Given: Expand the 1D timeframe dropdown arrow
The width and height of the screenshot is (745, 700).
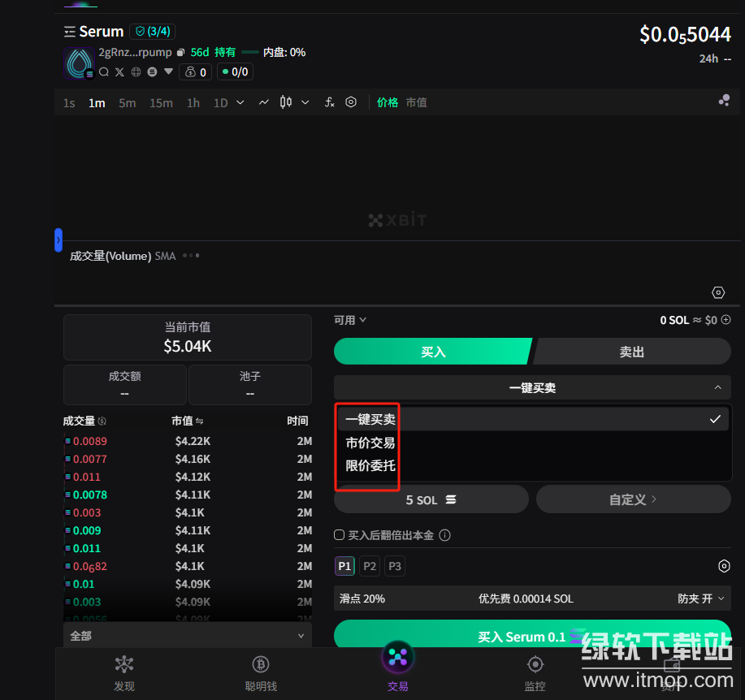Looking at the screenshot, I should (x=240, y=102).
